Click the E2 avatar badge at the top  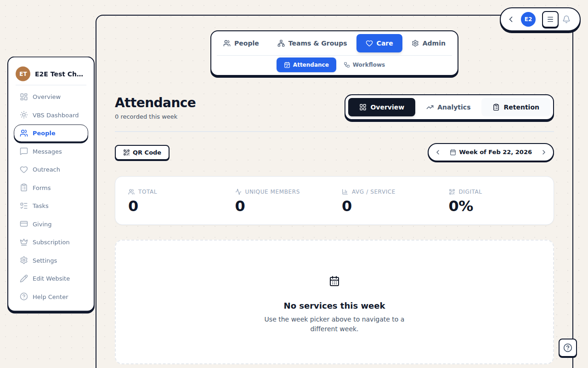[x=528, y=19]
